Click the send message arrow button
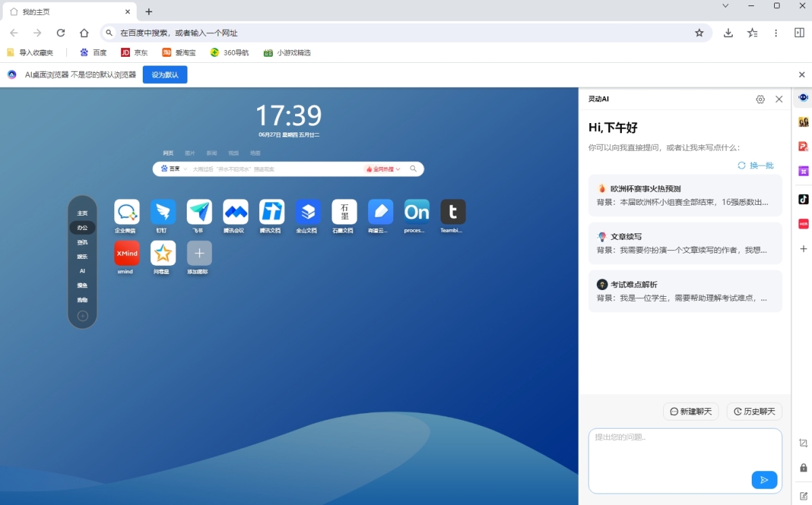Screen dimensions: 812x505 764,480
